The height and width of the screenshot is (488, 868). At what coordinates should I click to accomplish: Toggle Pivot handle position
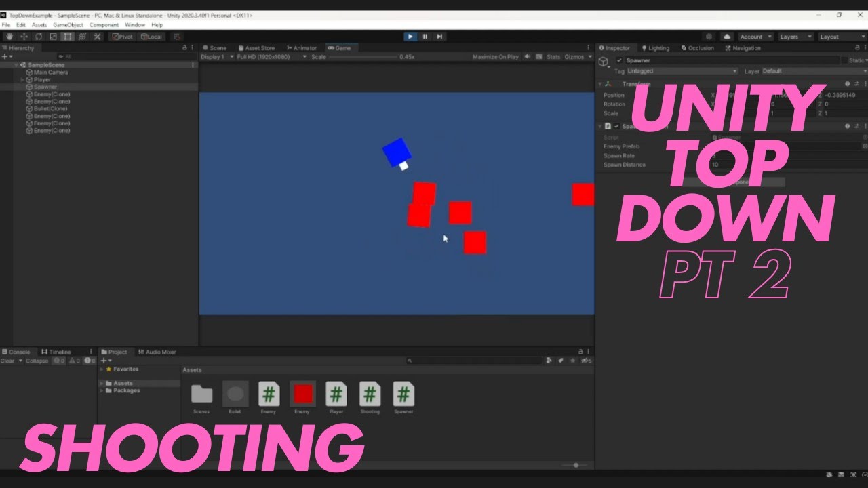tap(122, 37)
